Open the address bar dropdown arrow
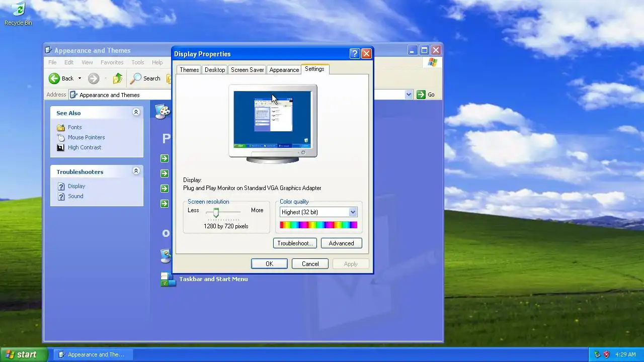Image resolution: width=644 pixels, height=362 pixels. point(409,95)
